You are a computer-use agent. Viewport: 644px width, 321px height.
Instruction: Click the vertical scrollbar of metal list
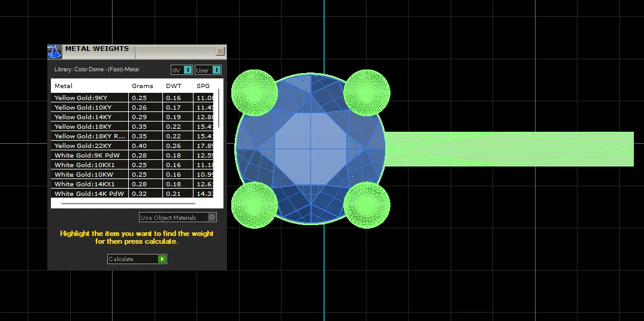[219, 108]
